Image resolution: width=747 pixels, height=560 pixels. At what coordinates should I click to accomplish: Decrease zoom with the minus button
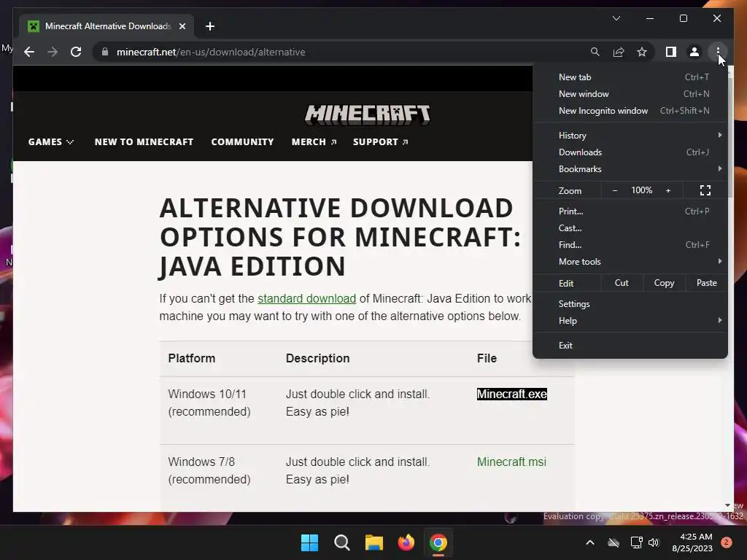pyautogui.click(x=614, y=190)
